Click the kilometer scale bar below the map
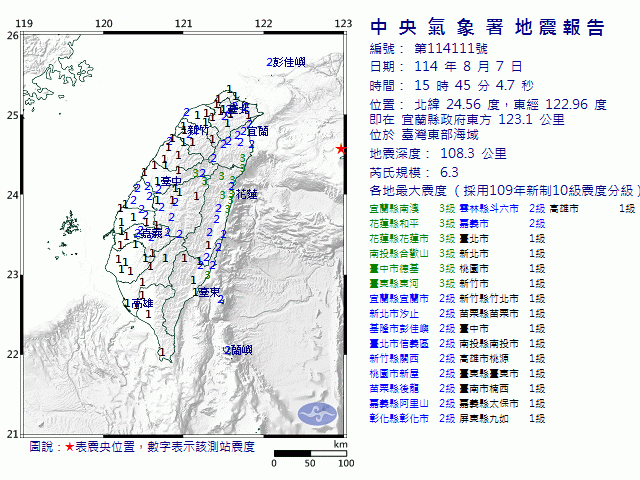 310,454
